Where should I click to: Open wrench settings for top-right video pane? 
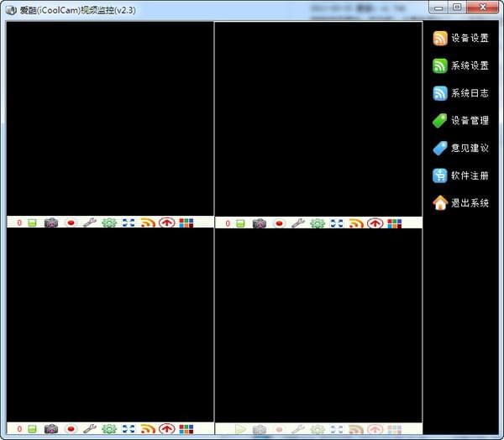[298, 223]
